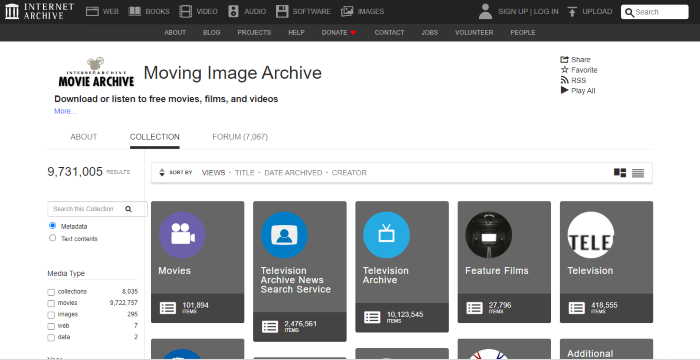Click the Log In link

(546, 12)
